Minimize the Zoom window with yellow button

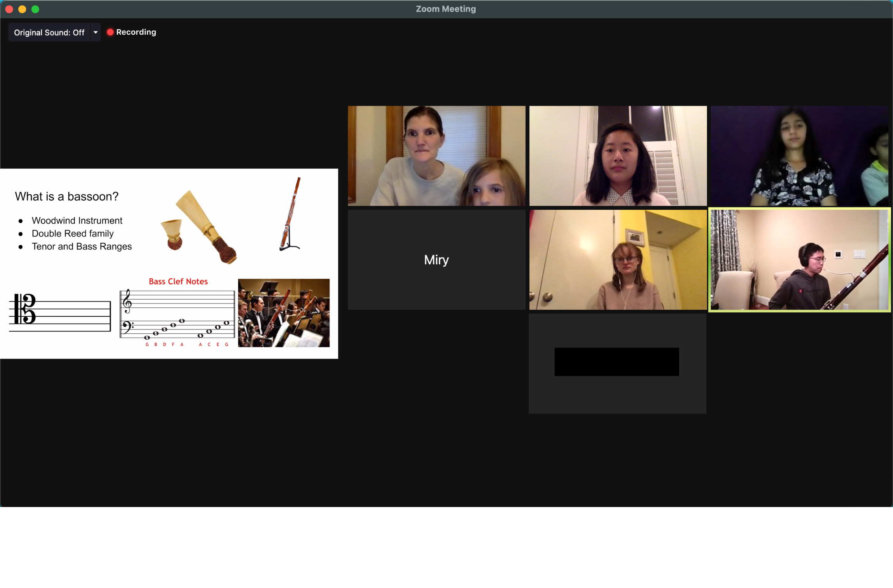(x=22, y=9)
